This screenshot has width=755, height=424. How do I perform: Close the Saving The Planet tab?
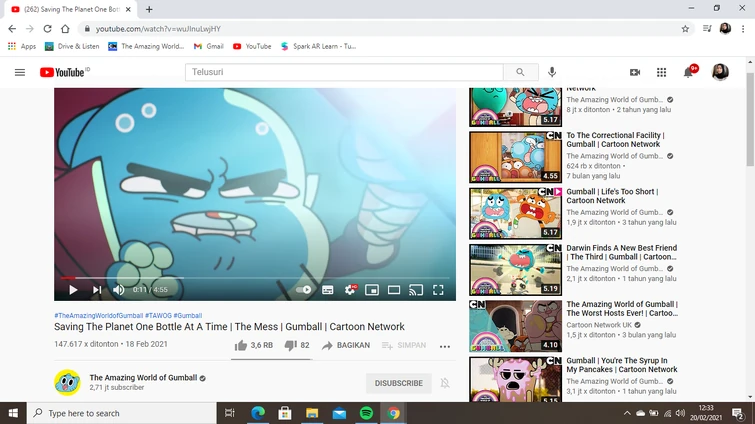click(128, 9)
